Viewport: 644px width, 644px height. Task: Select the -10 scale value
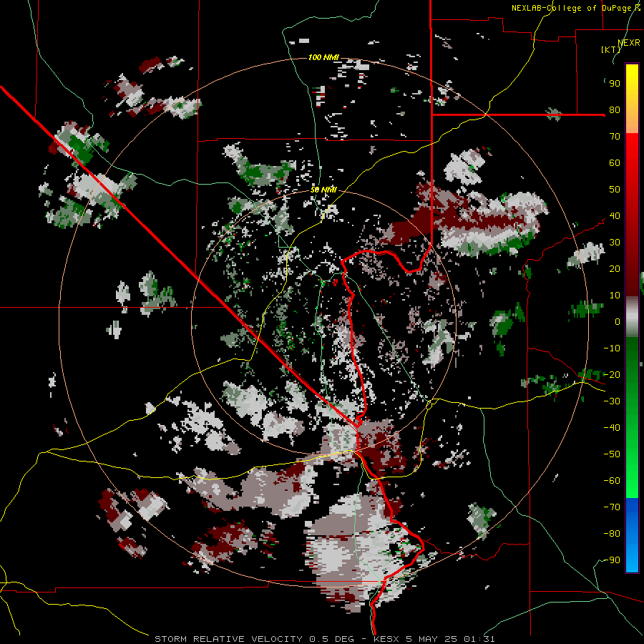(x=612, y=348)
